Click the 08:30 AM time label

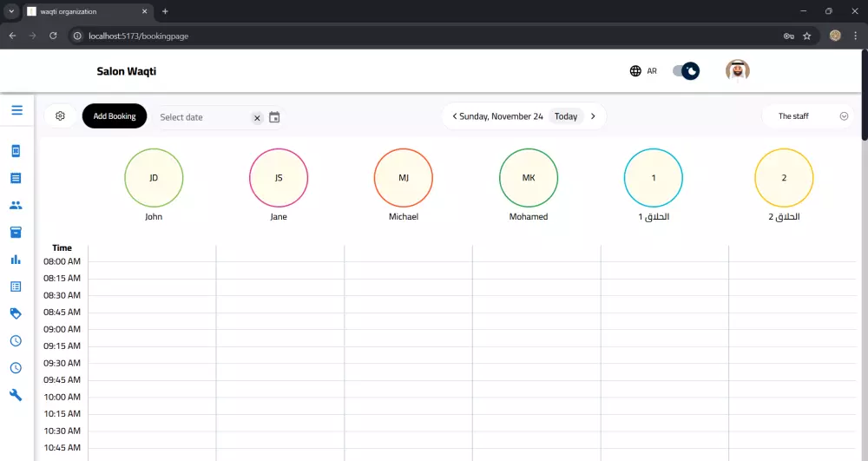62,295
